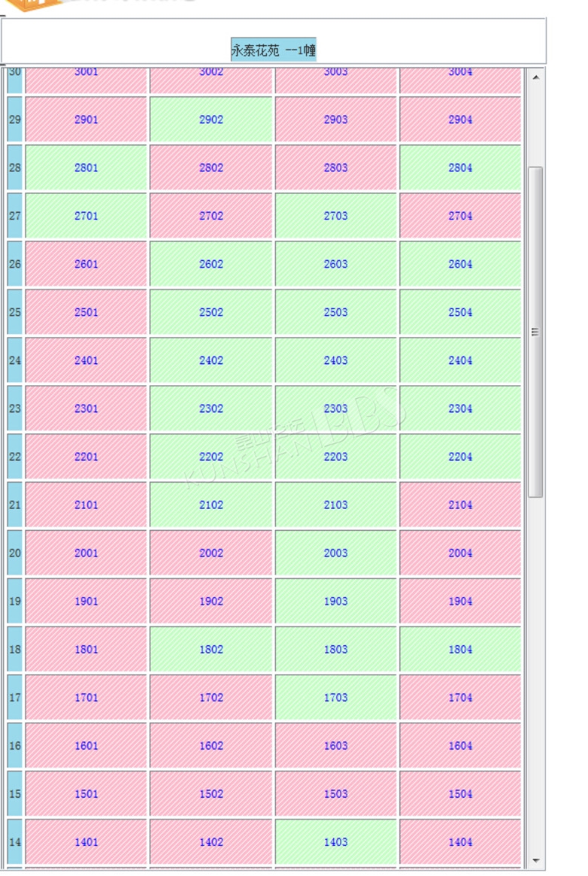Open unit 1403
The height and width of the screenshot is (876, 588).
coord(335,842)
